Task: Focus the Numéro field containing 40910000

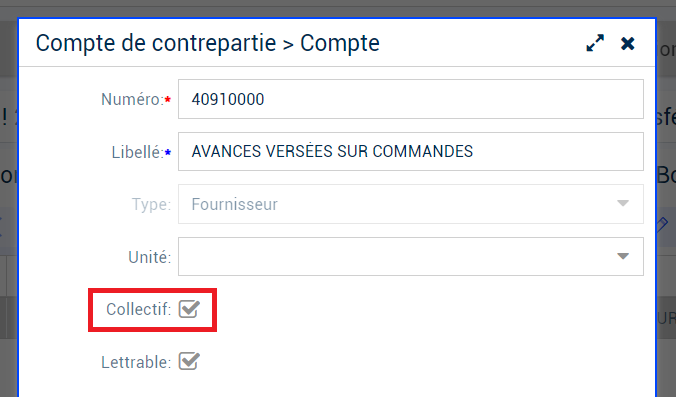Action: (411, 99)
